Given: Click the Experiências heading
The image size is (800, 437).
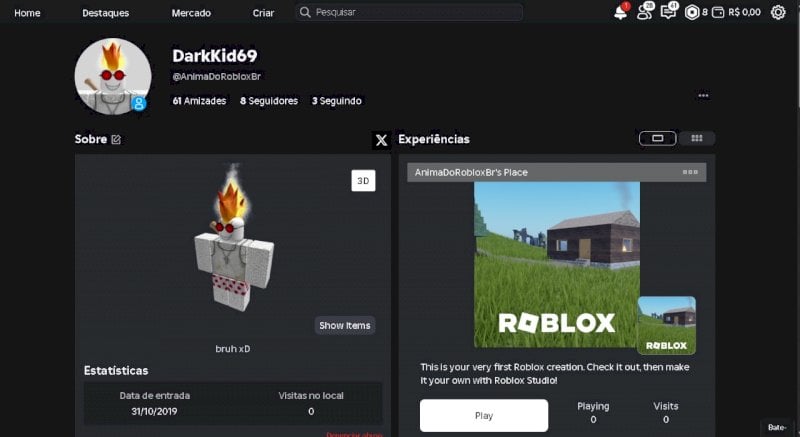Looking at the screenshot, I should point(434,139).
